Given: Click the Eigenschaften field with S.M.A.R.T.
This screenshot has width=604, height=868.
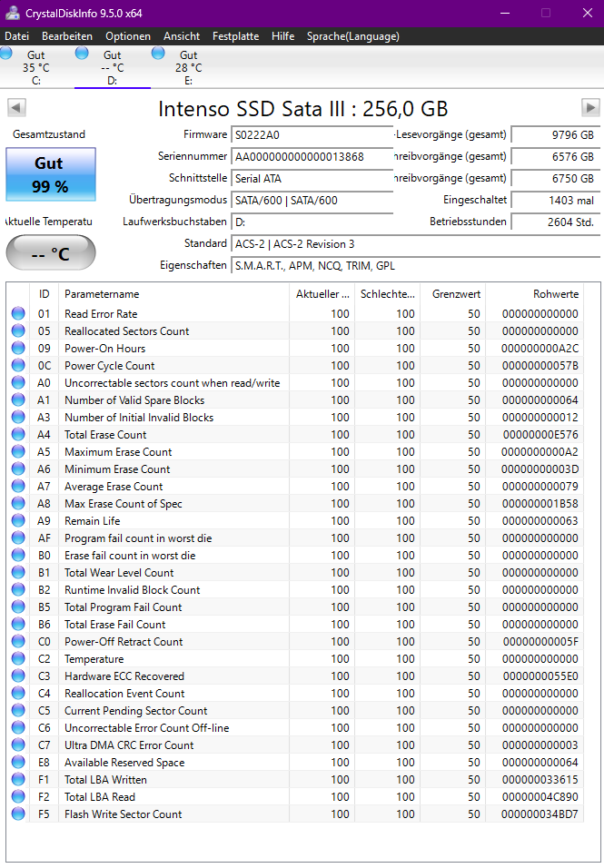Looking at the screenshot, I should (416, 266).
